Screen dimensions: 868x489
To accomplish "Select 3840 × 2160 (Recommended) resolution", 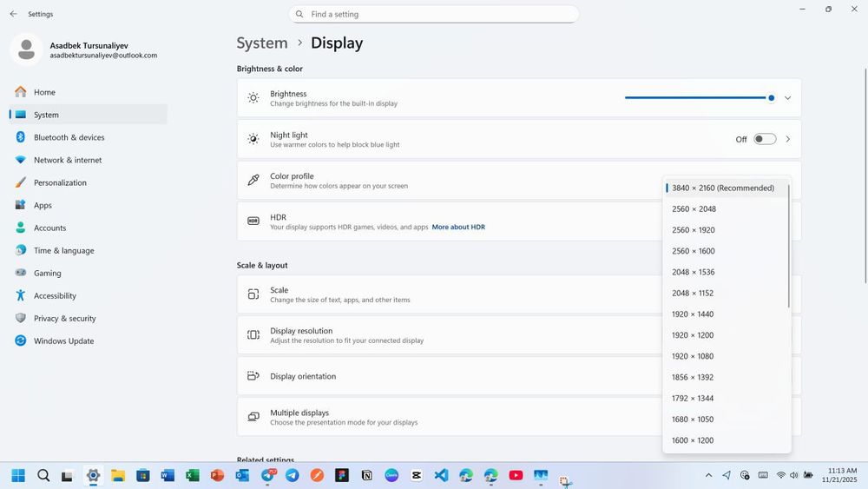I will point(722,188).
